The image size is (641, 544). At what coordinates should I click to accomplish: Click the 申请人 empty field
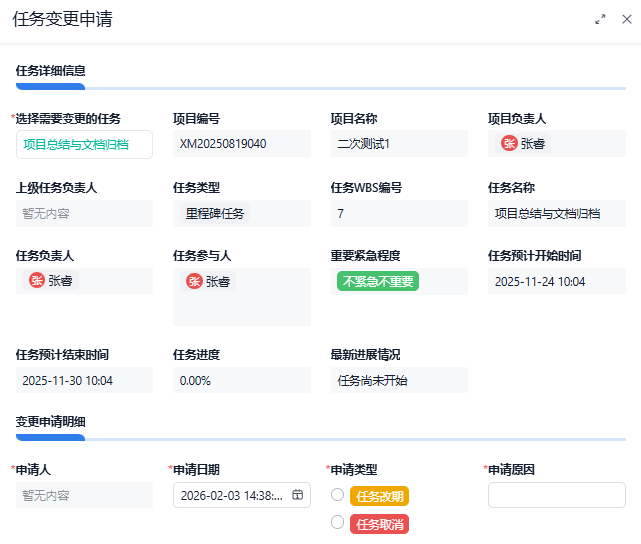(x=84, y=495)
